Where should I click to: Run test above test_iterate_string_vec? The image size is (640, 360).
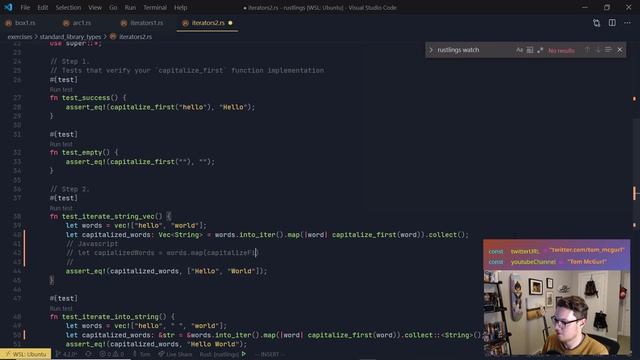[61, 208]
